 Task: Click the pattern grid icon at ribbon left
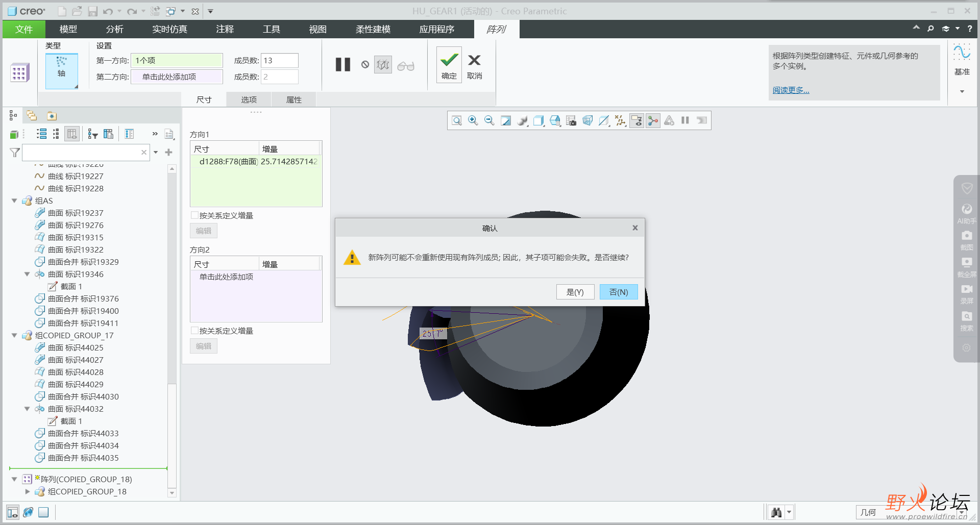pyautogui.click(x=20, y=73)
